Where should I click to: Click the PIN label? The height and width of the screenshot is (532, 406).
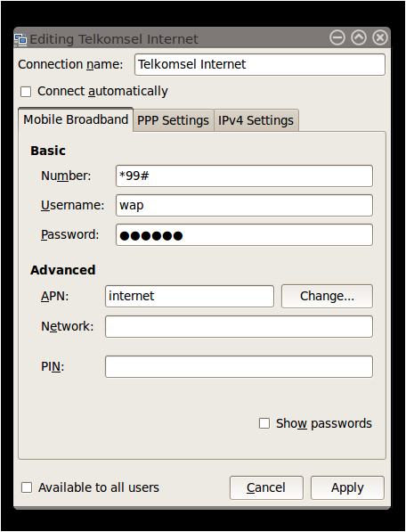pyautogui.click(x=53, y=366)
